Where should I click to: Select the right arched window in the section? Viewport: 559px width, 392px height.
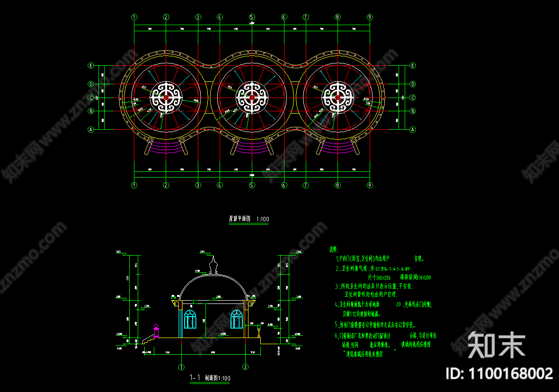(236, 319)
